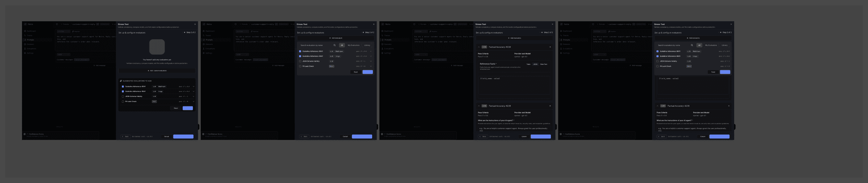Click Cancel in search-overlay frame
868x183 pixels.
coord(702,137)
